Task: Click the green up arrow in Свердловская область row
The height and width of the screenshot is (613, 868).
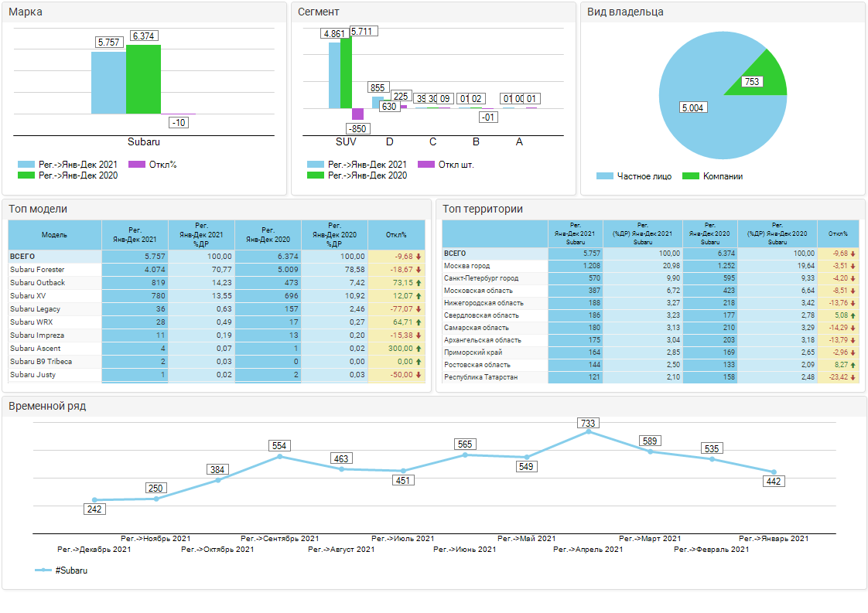Action: (x=853, y=315)
